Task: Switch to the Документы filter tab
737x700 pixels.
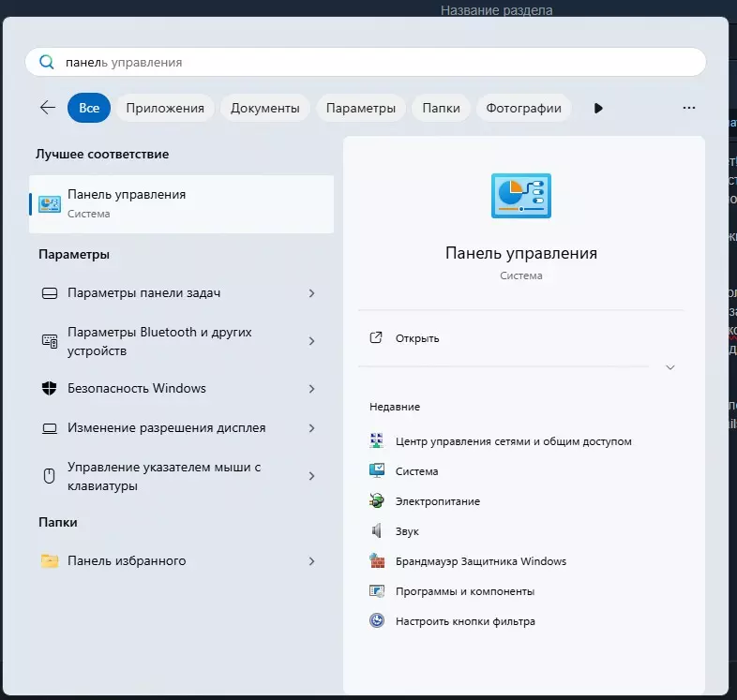Action: pyautogui.click(x=265, y=108)
